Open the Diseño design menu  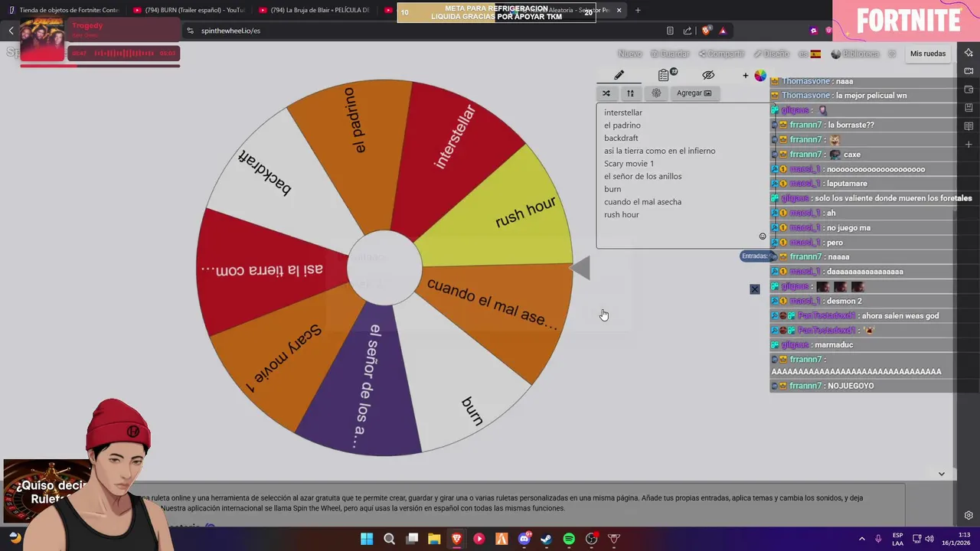click(771, 54)
